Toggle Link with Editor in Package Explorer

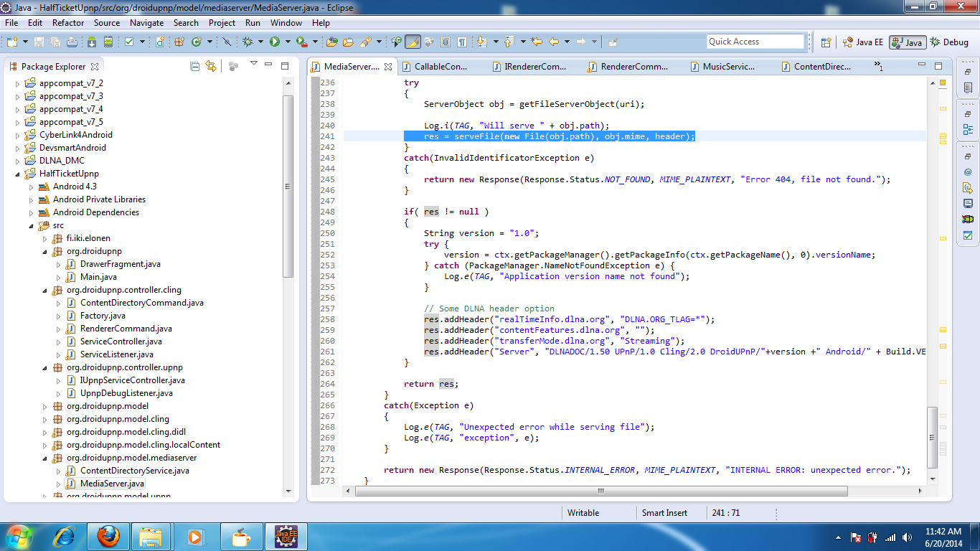211,66
